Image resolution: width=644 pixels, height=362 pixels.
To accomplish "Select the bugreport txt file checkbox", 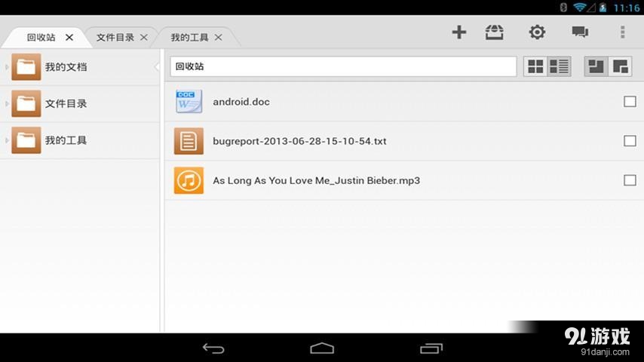I will pos(630,141).
